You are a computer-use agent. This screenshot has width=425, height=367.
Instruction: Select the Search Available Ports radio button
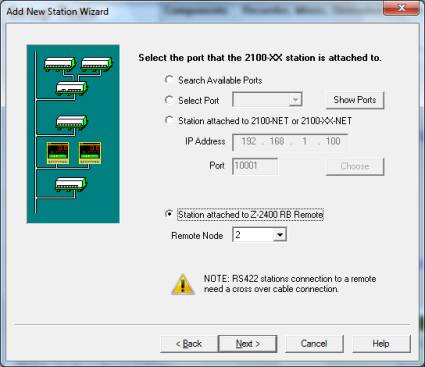pos(169,80)
